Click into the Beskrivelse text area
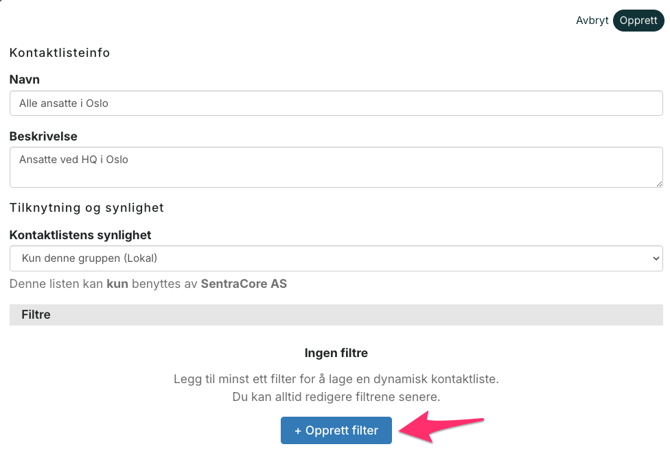Screen dimensions: 670x464 336,167
